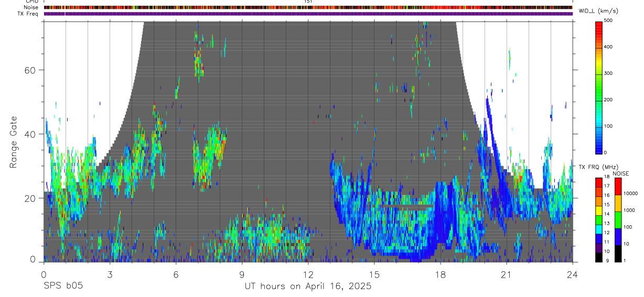
Task: Click the '18' hour tick on the UT axis
Action: [441, 273]
